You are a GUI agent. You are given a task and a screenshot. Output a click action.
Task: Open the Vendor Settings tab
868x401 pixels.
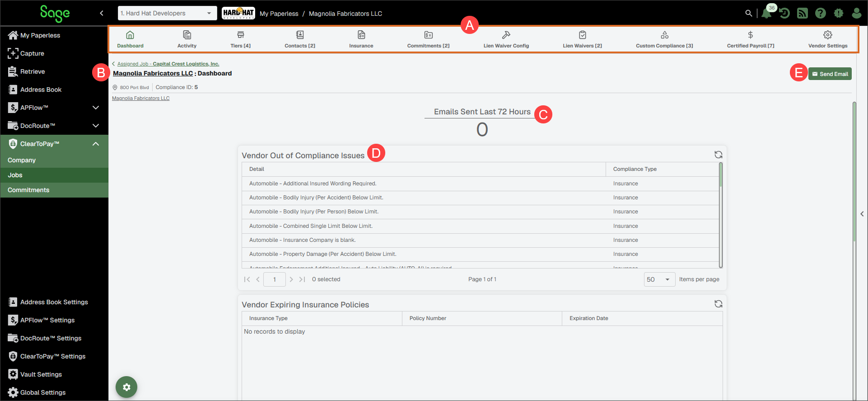coord(828,39)
